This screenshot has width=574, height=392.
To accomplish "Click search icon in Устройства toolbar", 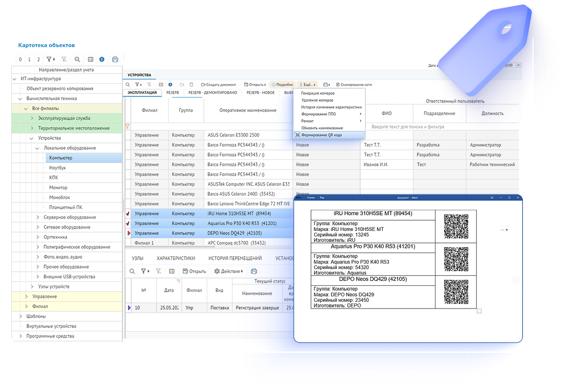I will 128,85.
